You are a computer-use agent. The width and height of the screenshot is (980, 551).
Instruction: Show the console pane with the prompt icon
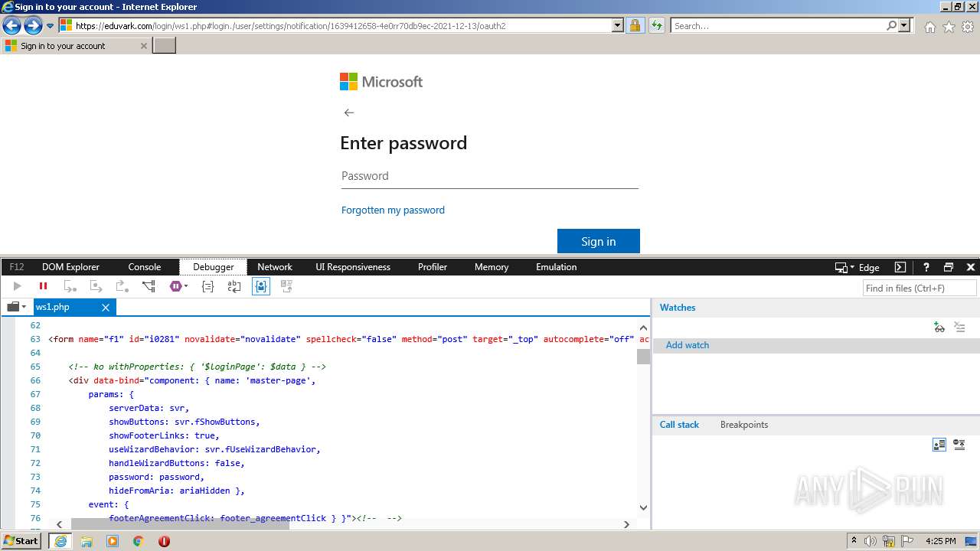coord(900,267)
